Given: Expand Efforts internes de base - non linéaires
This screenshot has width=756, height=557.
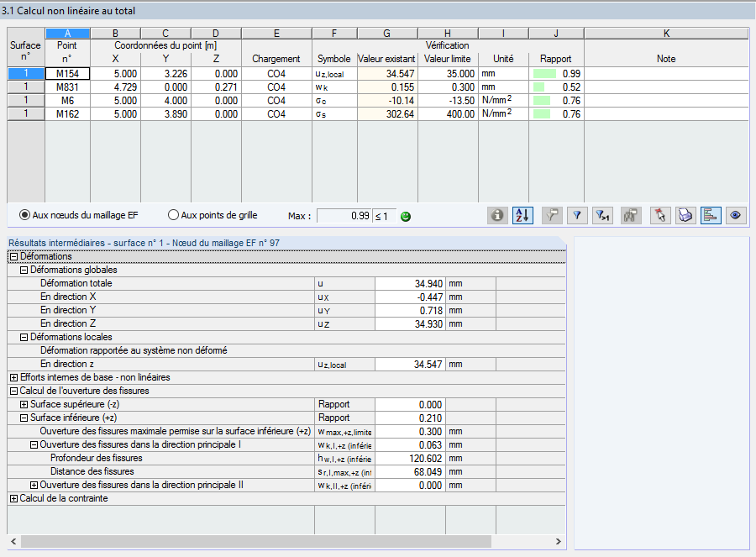Looking at the screenshot, I should tap(13, 377).
